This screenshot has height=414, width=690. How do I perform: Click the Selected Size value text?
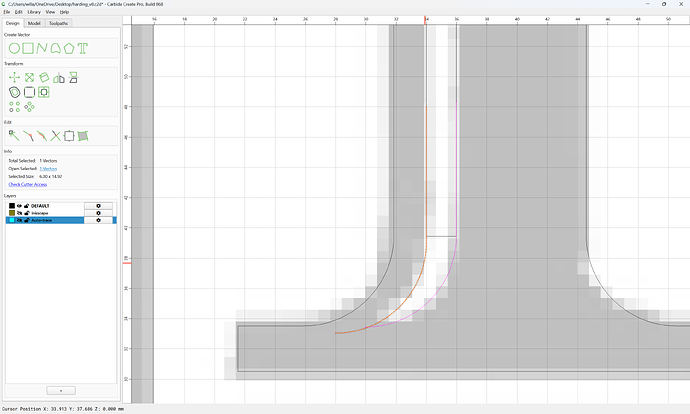coord(51,176)
